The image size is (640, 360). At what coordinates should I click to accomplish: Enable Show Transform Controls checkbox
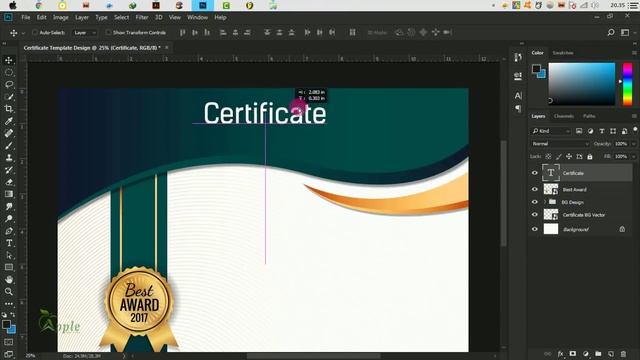(108, 32)
